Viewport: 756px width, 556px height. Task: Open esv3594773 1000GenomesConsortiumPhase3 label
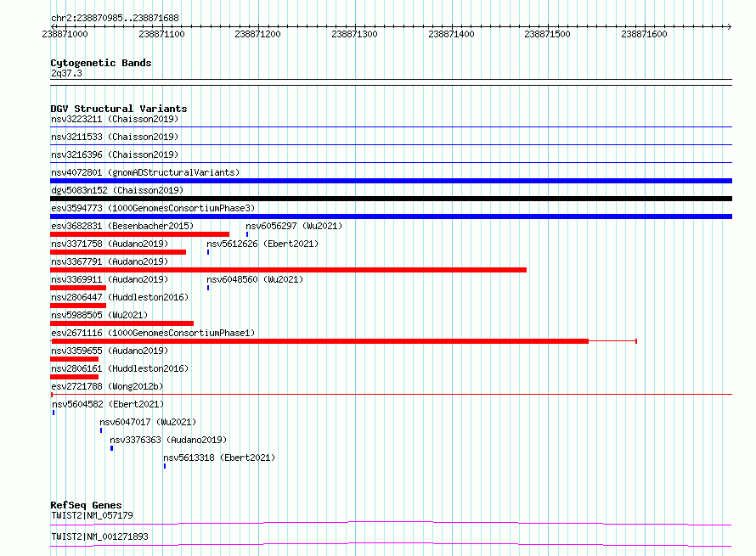pyautogui.click(x=153, y=208)
